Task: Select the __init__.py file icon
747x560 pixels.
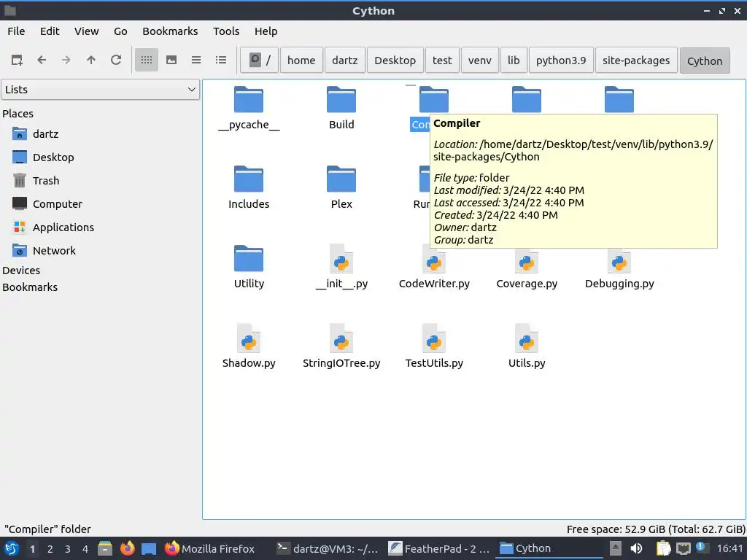Action: tap(341, 258)
